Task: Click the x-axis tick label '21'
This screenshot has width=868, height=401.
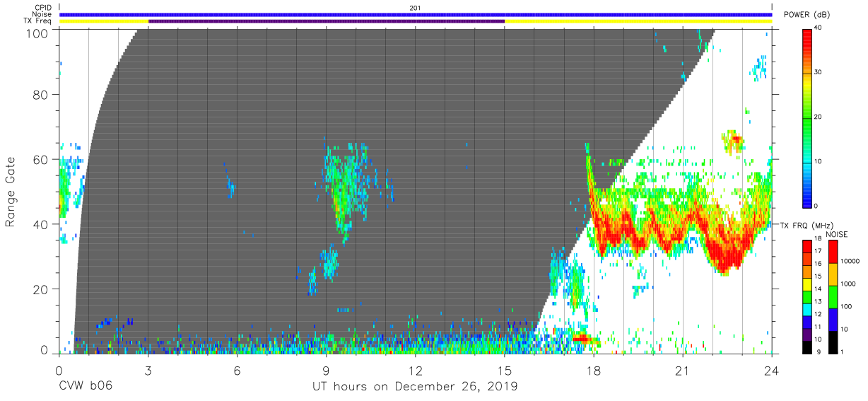Action: pos(682,371)
